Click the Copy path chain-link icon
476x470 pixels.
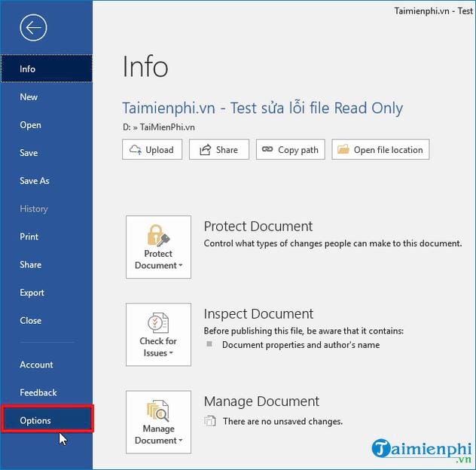pos(267,149)
